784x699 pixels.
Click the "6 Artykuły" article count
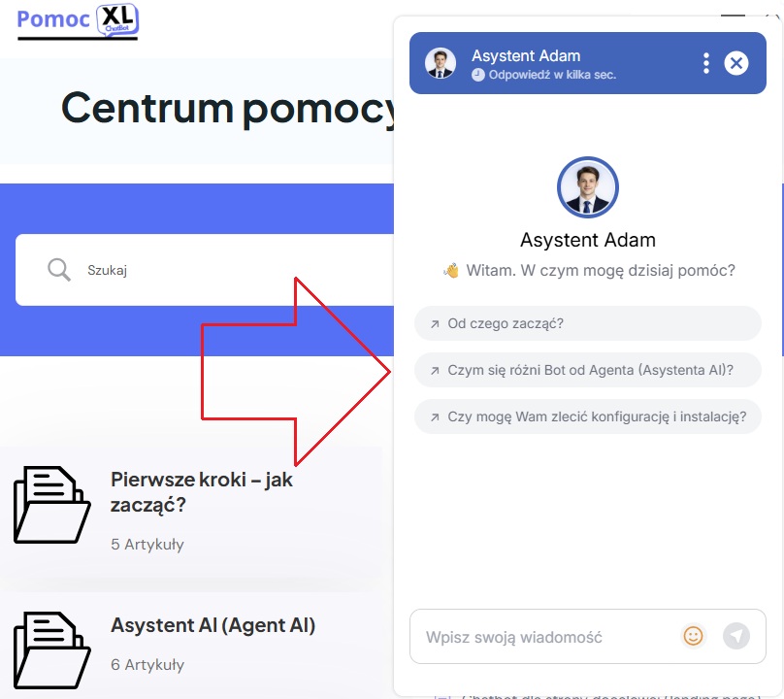pyautogui.click(x=147, y=664)
